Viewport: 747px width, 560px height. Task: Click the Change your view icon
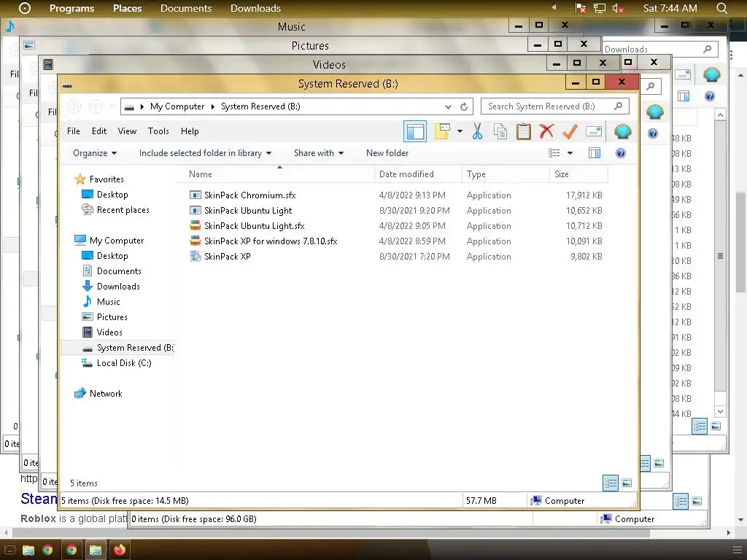pyautogui.click(x=554, y=153)
